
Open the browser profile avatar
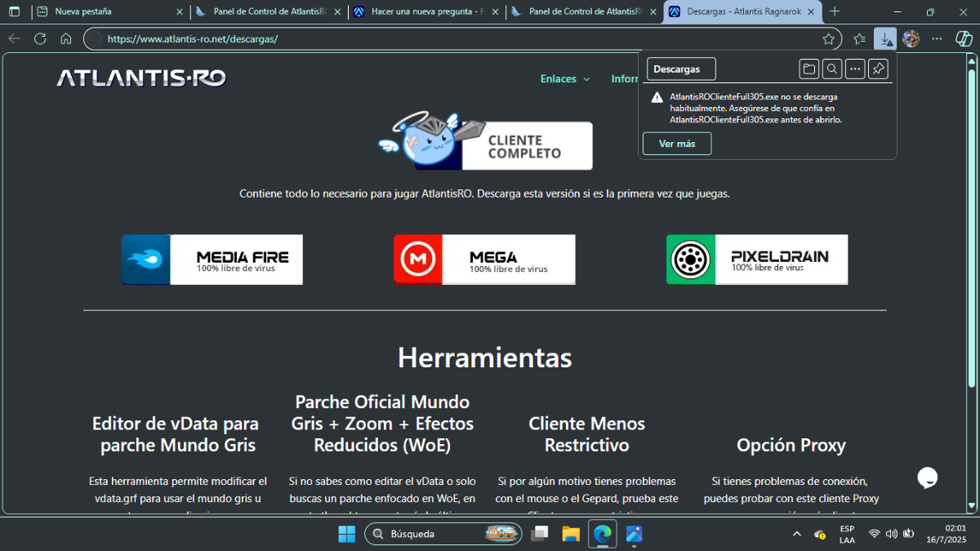coord(911,38)
